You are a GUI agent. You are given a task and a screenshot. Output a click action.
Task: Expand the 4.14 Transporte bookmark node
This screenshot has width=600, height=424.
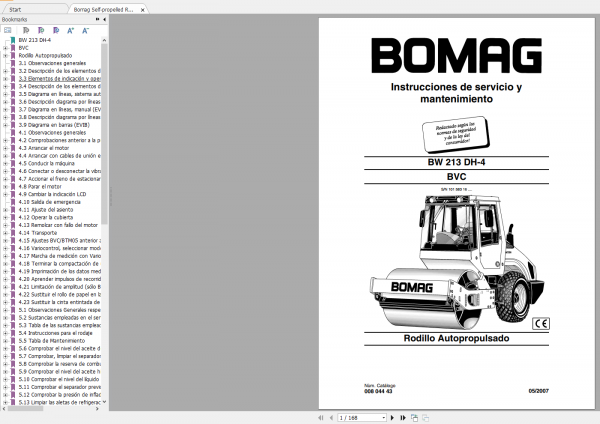coord(5,233)
